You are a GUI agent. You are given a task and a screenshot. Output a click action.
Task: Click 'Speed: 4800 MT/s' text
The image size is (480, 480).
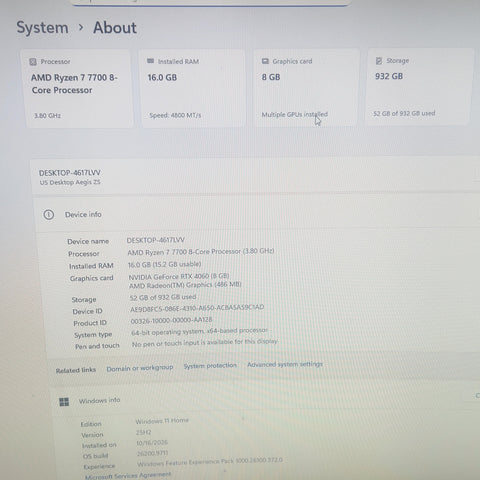tap(175, 115)
